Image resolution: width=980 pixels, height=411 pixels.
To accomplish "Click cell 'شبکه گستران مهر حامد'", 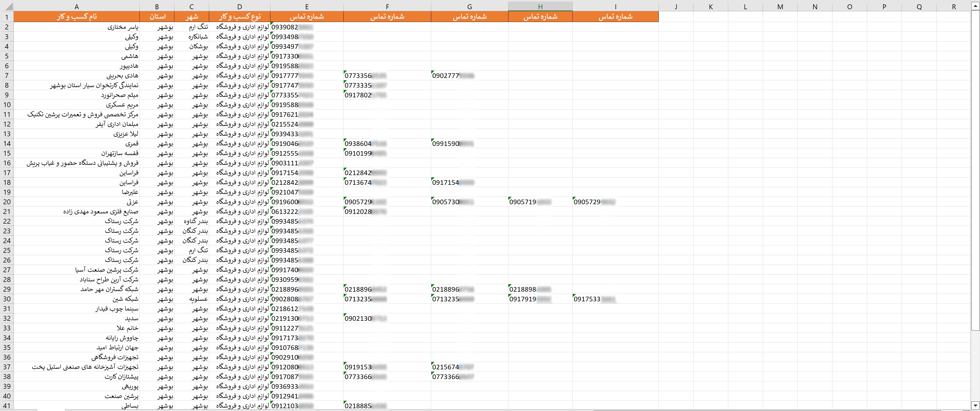I will pos(76,289).
